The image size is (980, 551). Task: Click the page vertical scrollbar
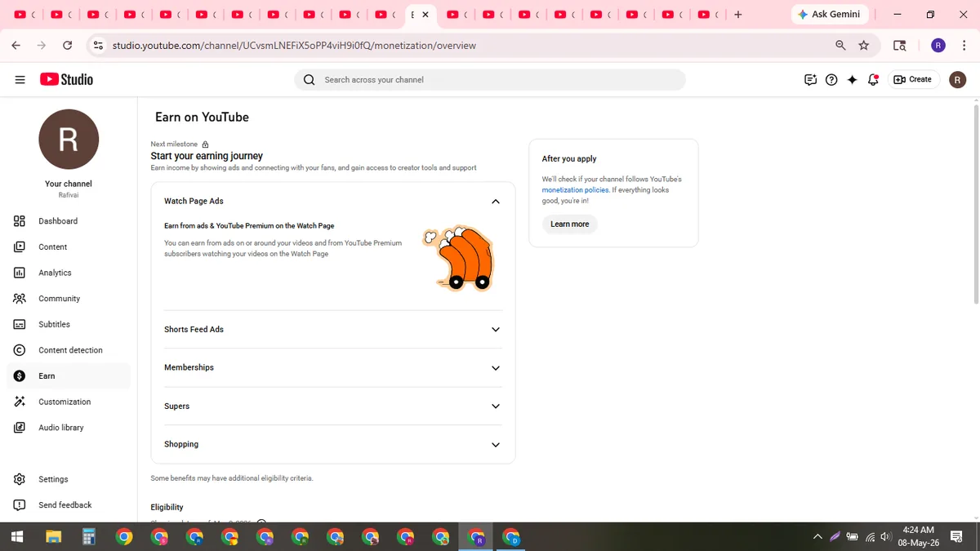pyautogui.click(x=976, y=204)
